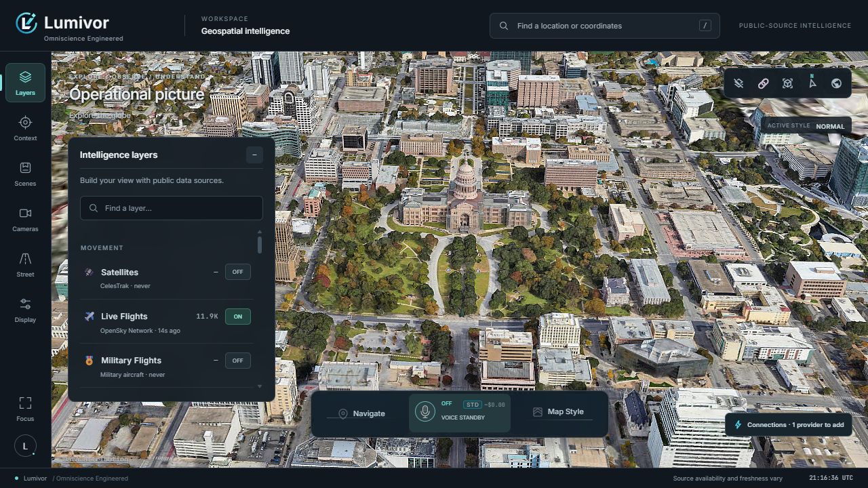Click the Find a layer search field
This screenshot has height=488, width=868.
172,208
